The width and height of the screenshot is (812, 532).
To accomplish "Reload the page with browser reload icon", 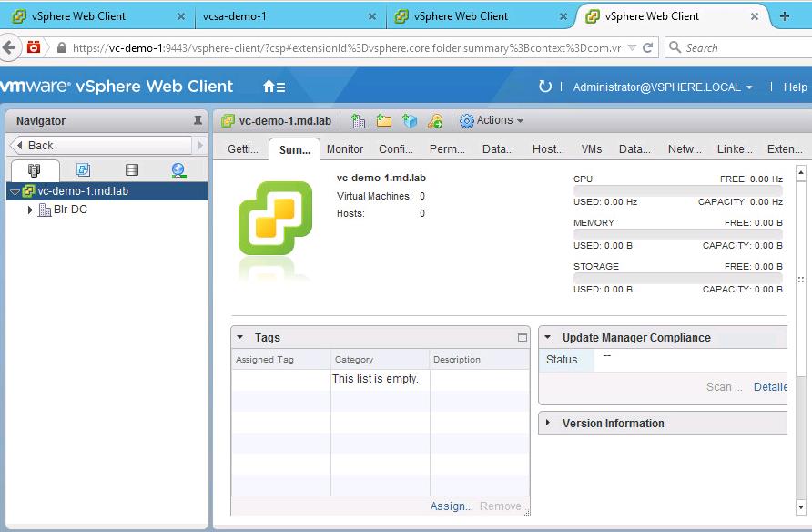I will (647, 47).
